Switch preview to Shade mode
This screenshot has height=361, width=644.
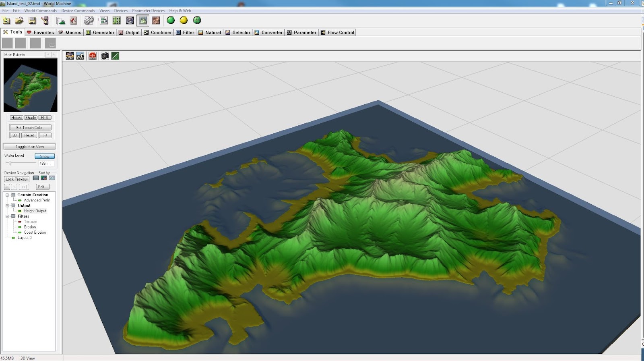coord(31,118)
